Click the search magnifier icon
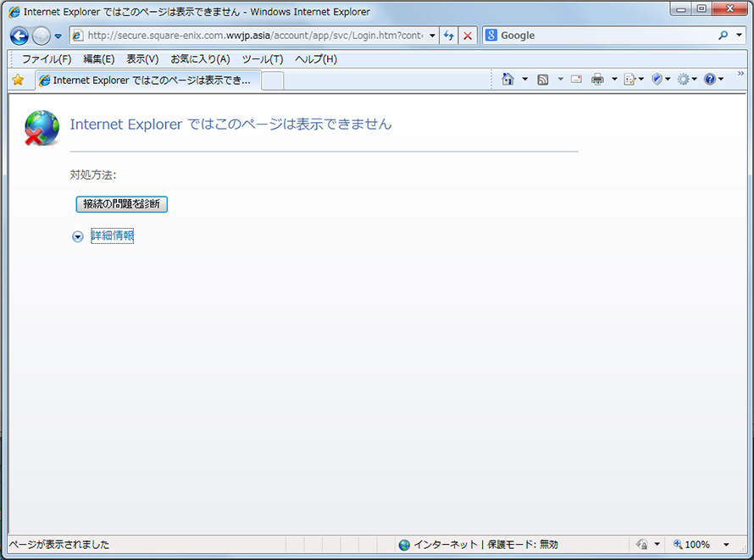Screen dimensions: 754x560 (723, 35)
